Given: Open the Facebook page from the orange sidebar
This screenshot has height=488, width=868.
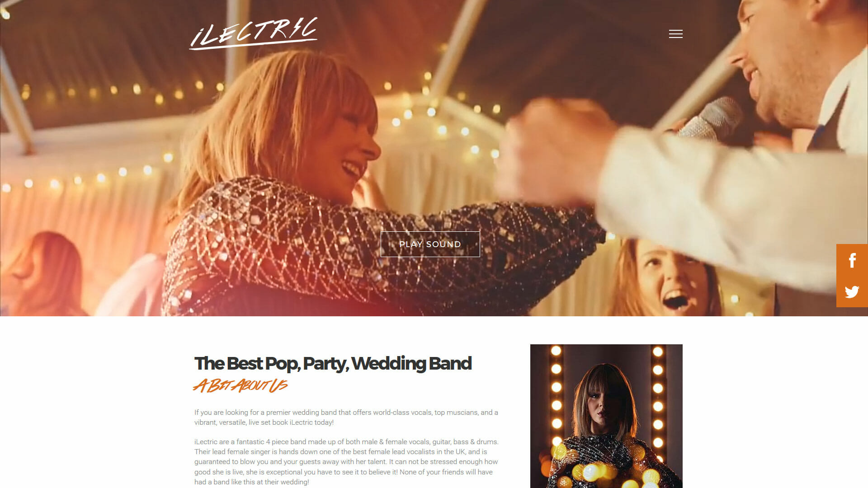Looking at the screenshot, I should point(852,260).
